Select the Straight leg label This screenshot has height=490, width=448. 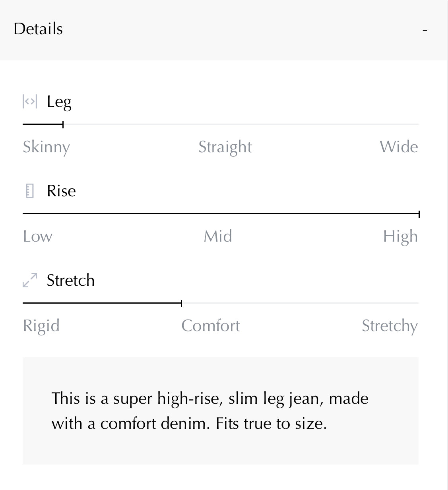(225, 147)
